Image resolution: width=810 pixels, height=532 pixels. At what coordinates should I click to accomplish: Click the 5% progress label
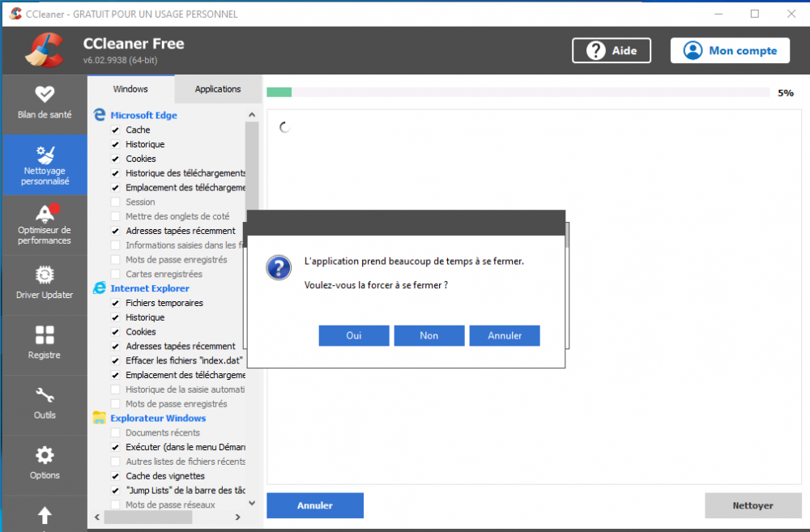coord(786,93)
